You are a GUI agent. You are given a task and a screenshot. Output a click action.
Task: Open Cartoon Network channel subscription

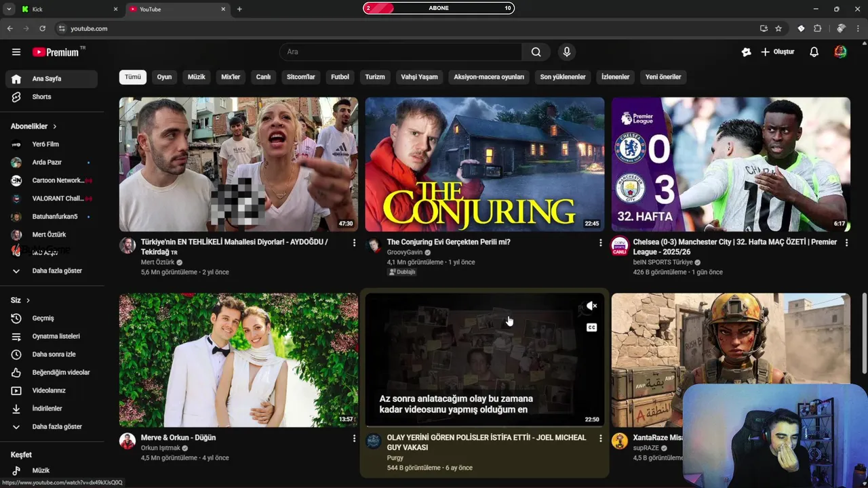[x=52, y=180]
